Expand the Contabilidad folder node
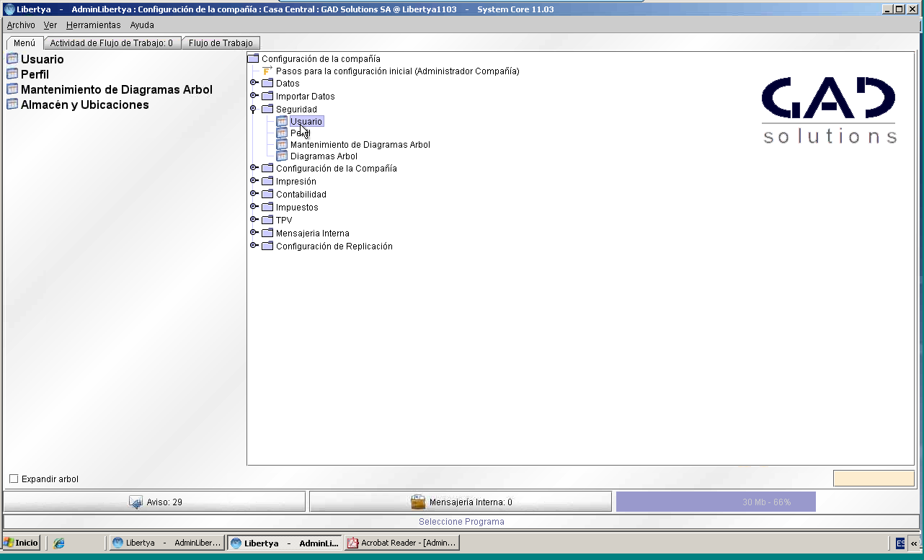This screenshot has width=924, height=560. (x=254, y=194)
